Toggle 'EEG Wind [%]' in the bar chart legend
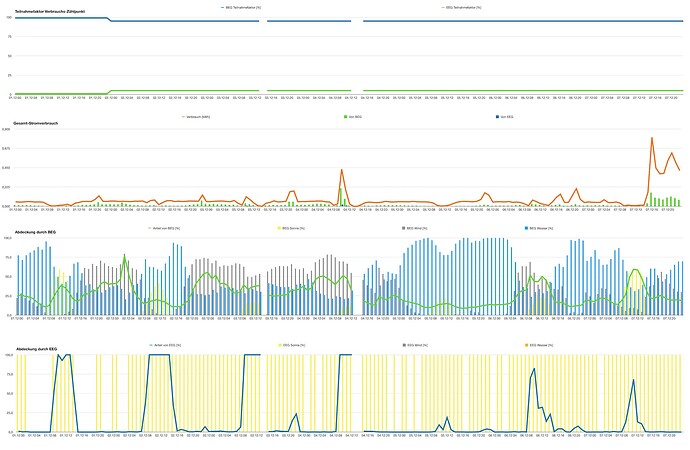This screenshot has width=690, height=450. (415, 228)
